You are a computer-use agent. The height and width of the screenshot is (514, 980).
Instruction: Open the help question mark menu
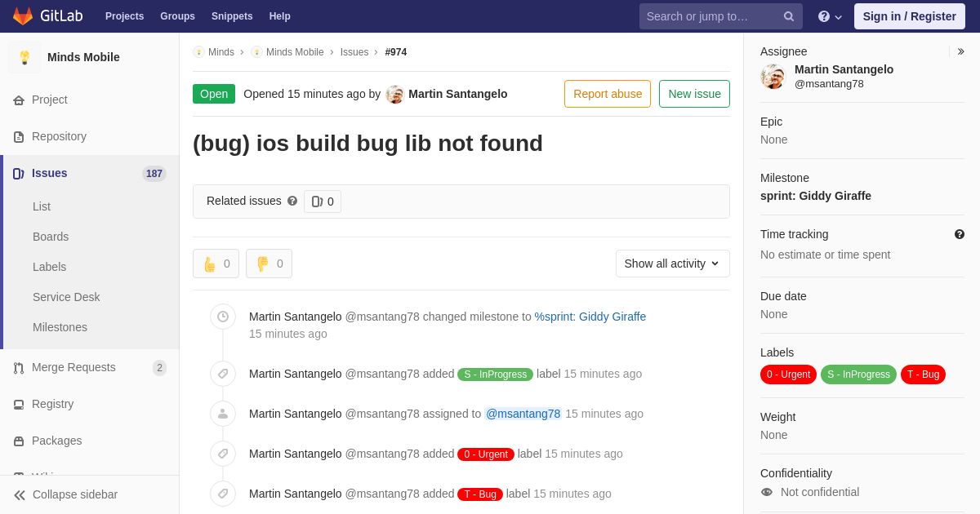click(830, 16)
